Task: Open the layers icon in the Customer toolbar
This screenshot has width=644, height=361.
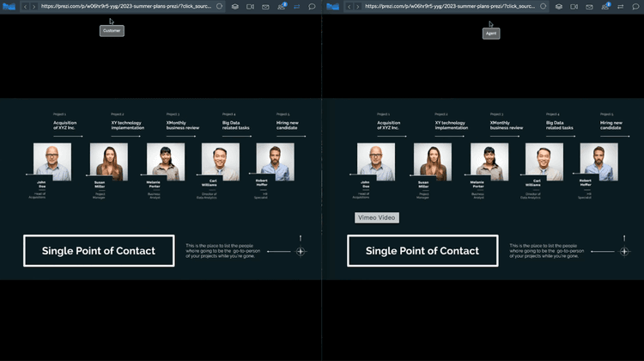Action: point(235,6)
